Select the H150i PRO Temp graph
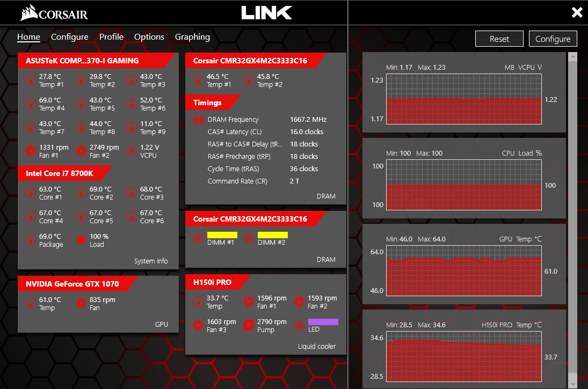 coord(464,356)
